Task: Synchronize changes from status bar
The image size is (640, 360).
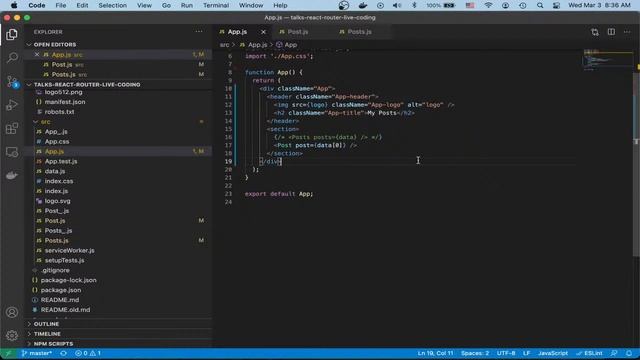Action: (x=63, y=353)
